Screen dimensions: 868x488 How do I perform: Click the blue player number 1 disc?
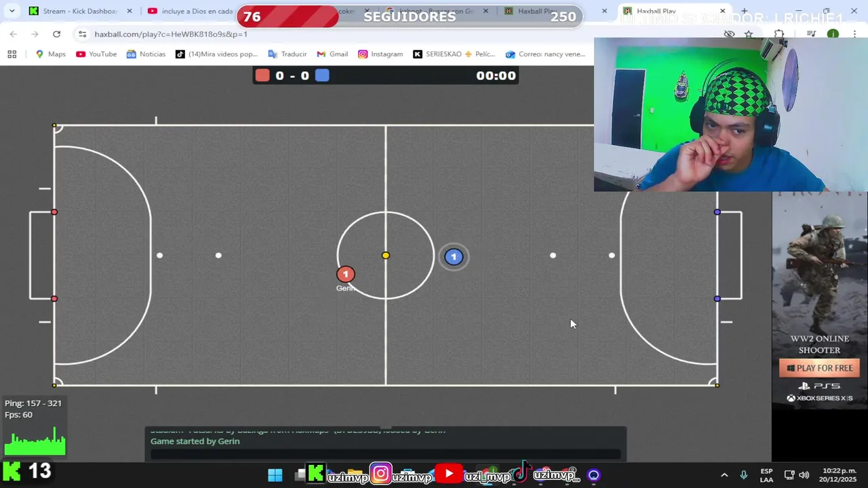click(454, 257)
